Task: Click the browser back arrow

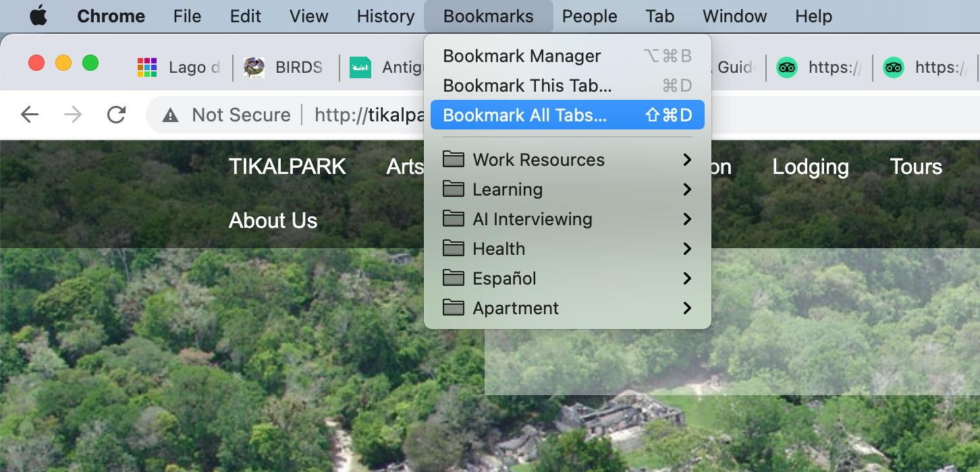Action: (x=30, y=115)
